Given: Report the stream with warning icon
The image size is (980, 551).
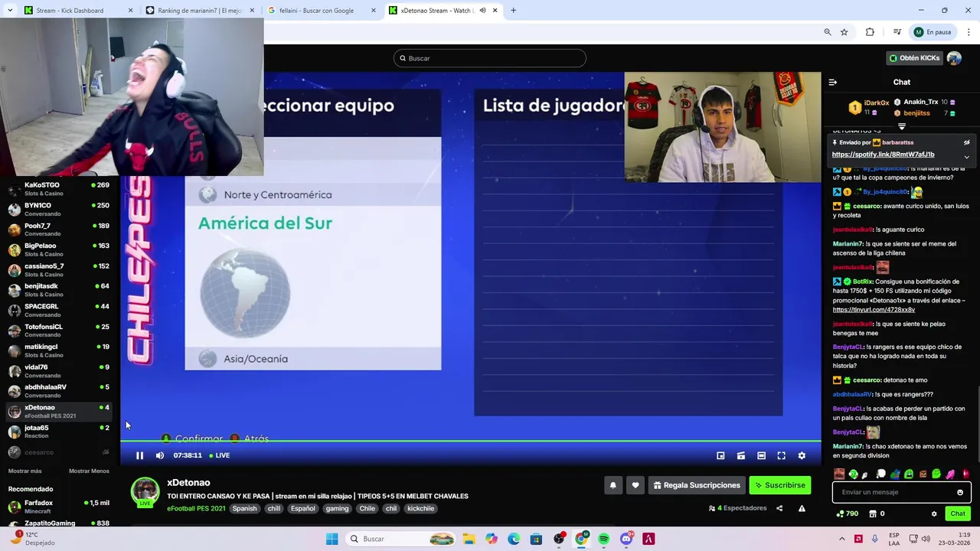Looking at the screenshot, I should 802,508.
